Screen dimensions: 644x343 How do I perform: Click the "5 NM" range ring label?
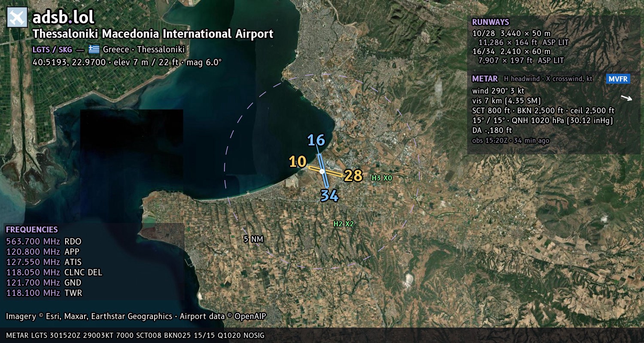point(253,239)
